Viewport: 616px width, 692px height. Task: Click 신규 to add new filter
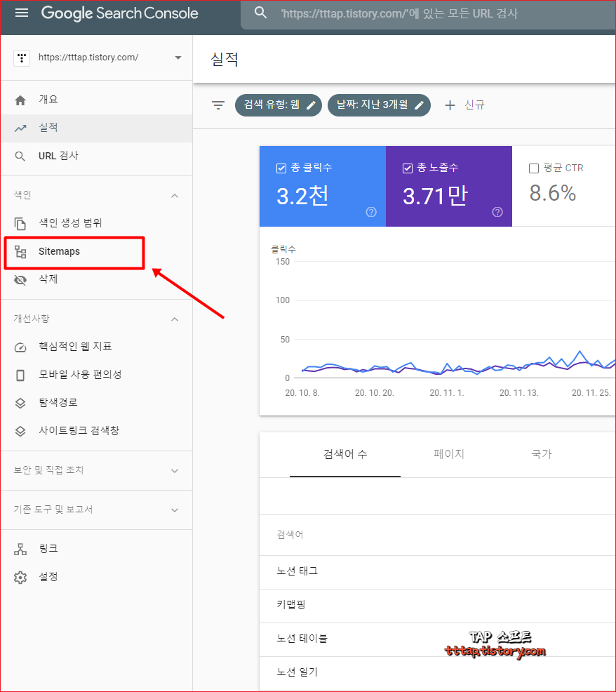[475, 105]
